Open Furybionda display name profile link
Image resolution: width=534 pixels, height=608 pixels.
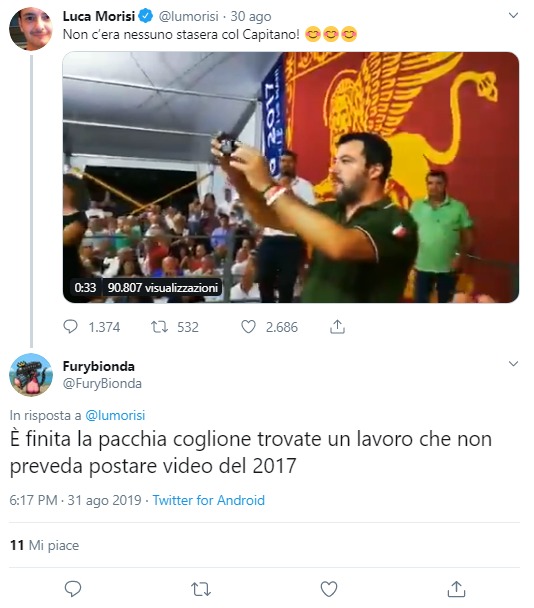tap(99, 366)
